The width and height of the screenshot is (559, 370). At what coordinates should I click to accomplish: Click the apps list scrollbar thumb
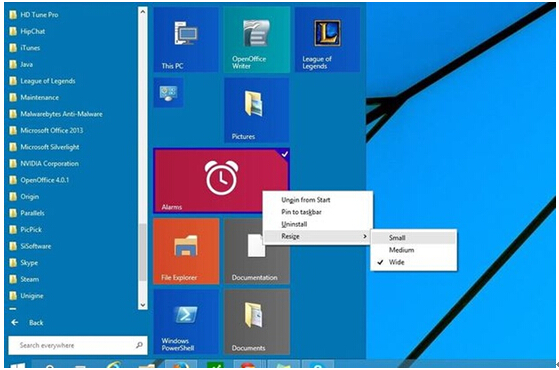[143, 252]
